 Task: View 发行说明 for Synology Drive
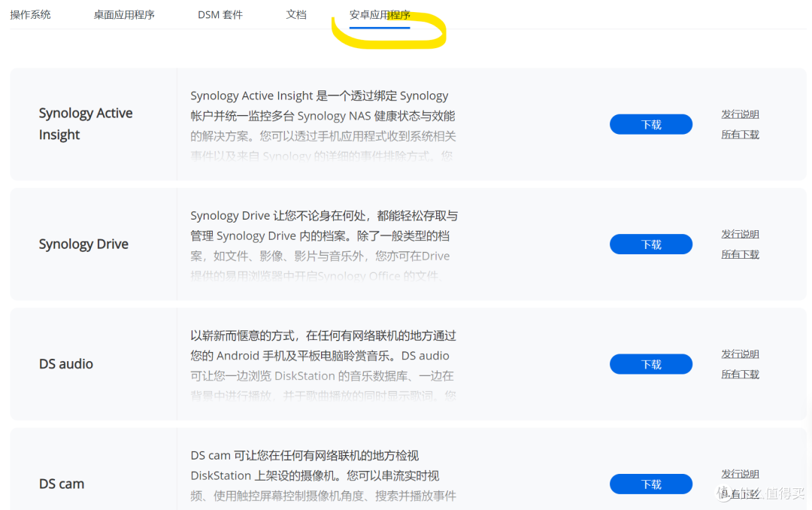[740, 234]
